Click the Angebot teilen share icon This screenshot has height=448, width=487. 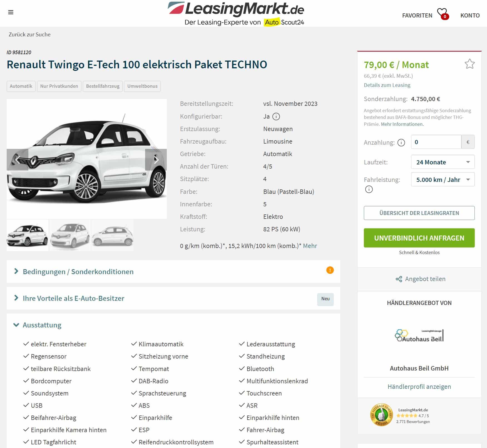coord(399,279)
